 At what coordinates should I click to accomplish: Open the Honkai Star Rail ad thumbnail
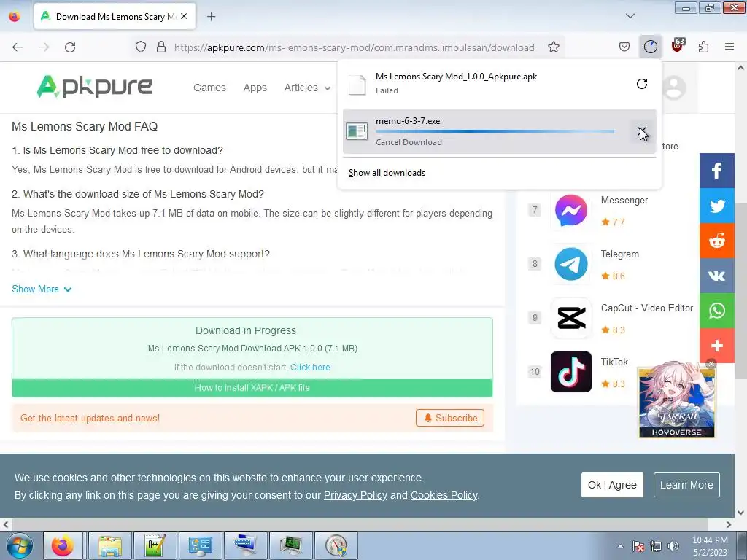click(x=676, y=402)
